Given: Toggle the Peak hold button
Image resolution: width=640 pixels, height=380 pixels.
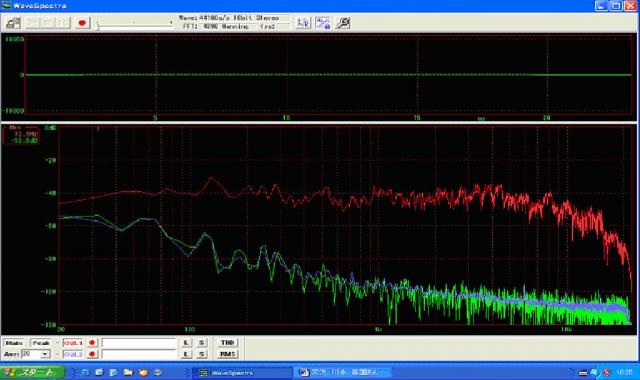Looking at the screenshot, I should tap(41, 343).
